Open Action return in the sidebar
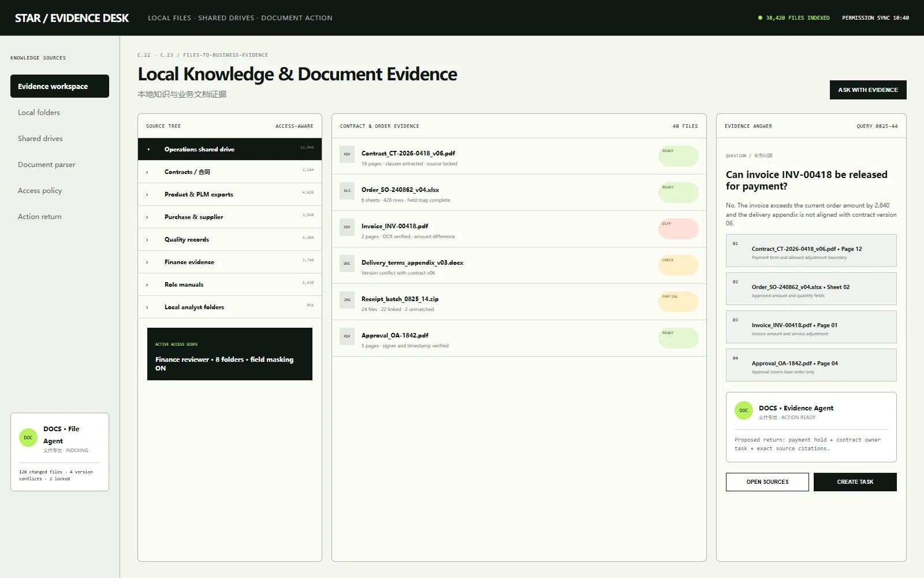 [x=59, y=216]
